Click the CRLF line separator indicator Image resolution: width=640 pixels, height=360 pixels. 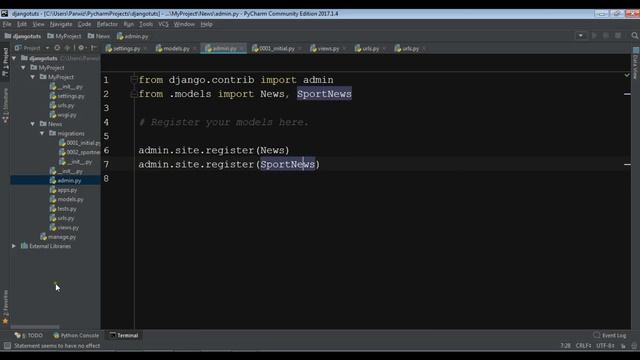(583, 346)
